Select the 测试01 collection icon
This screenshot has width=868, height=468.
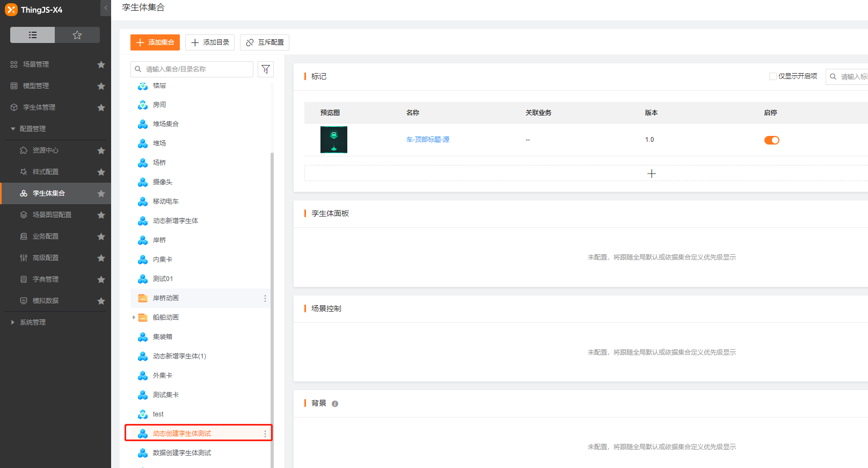[x=143, y=279]
